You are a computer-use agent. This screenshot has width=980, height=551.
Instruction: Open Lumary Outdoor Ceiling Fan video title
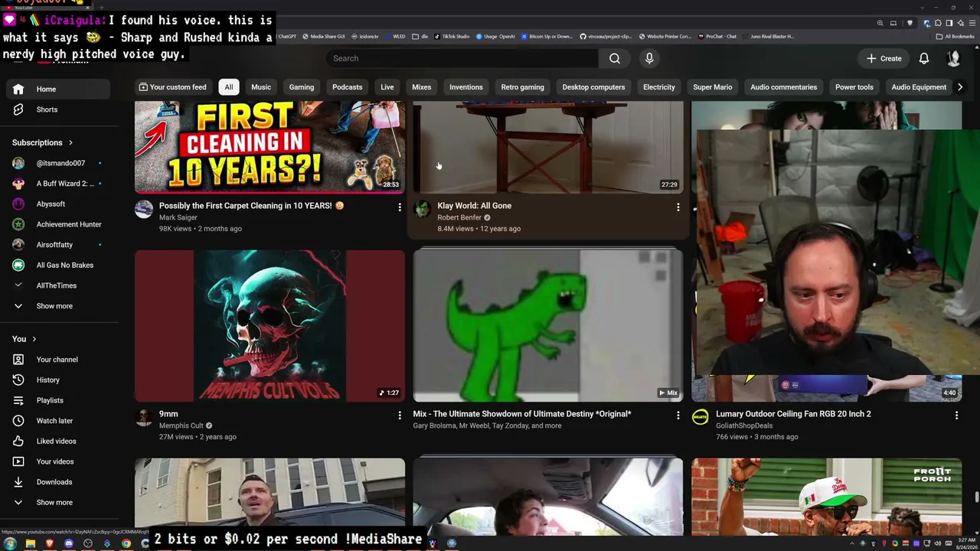pos(793,414)
